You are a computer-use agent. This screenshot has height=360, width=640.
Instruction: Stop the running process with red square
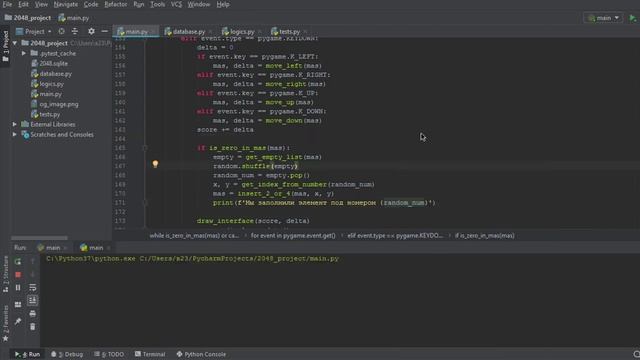pos(18,275)
